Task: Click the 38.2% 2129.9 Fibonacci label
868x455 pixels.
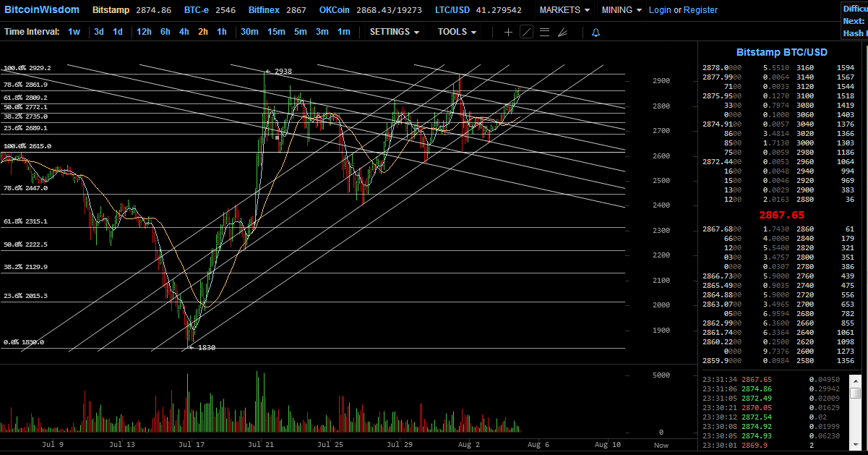Action: coord(25,267)
